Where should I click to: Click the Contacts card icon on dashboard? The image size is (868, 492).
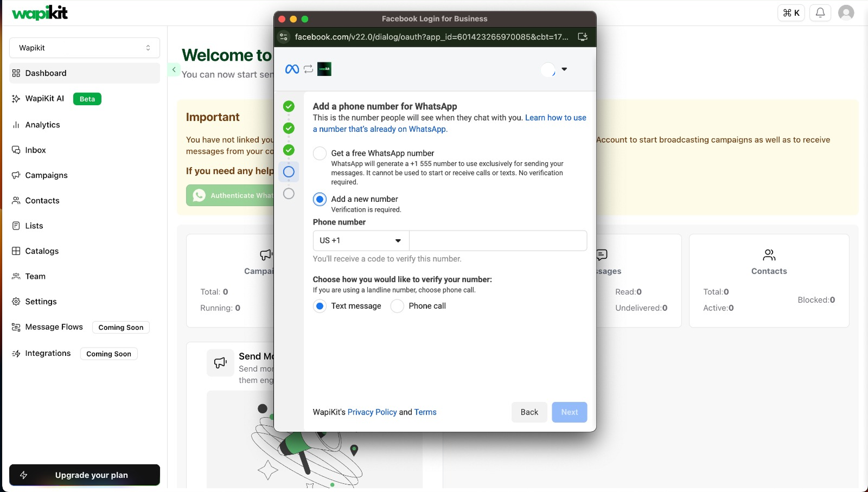pos(769,254)
